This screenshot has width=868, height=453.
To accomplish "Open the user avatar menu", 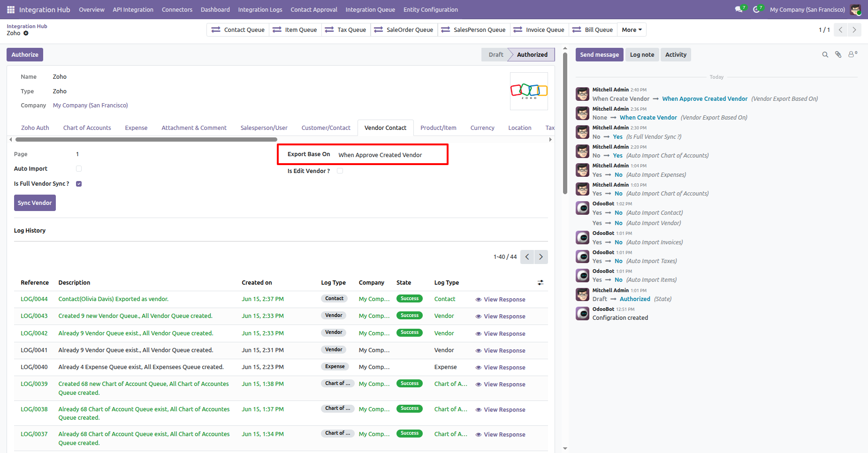I will click(855, 9).
